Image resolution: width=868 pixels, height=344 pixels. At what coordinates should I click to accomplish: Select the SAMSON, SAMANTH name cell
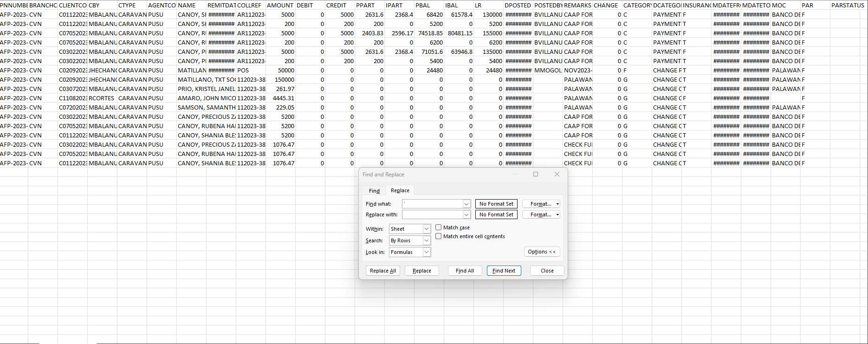coord(206,107)
